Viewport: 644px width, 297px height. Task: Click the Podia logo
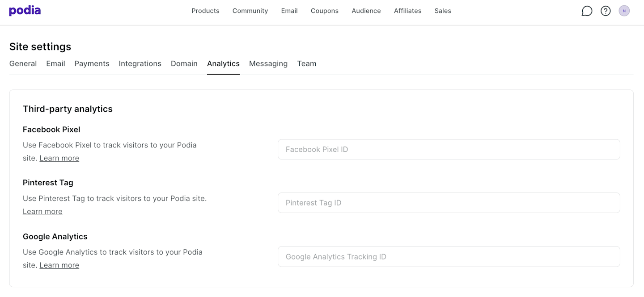pos(25,11)
